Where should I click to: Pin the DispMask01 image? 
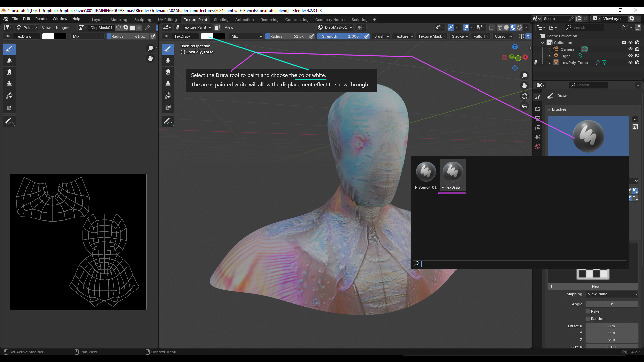pos(147,28)
